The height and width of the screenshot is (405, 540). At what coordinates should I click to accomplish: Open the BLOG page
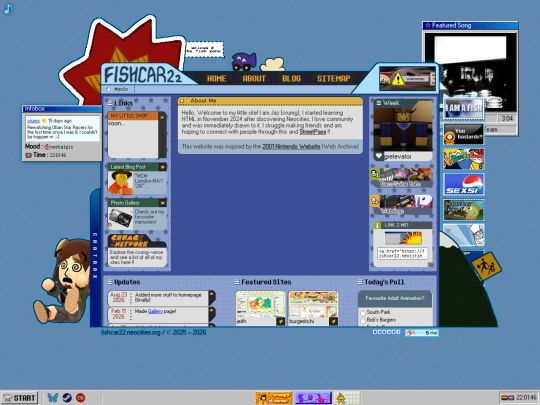[291, 79]
